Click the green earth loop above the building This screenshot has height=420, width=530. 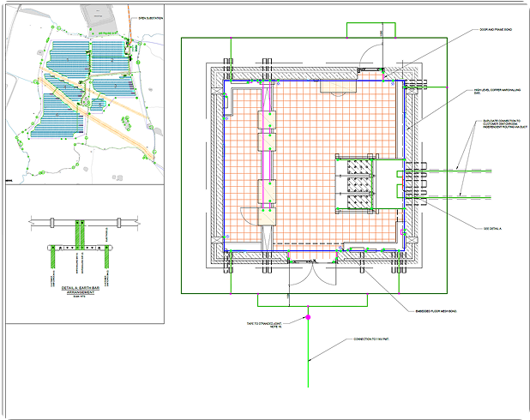point(370,30)
